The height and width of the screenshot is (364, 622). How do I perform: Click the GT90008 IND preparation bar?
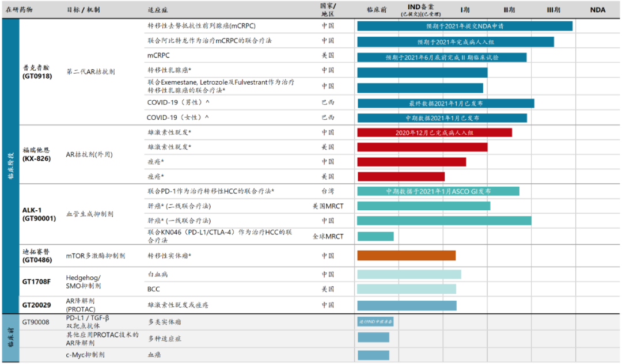(375, 322)
